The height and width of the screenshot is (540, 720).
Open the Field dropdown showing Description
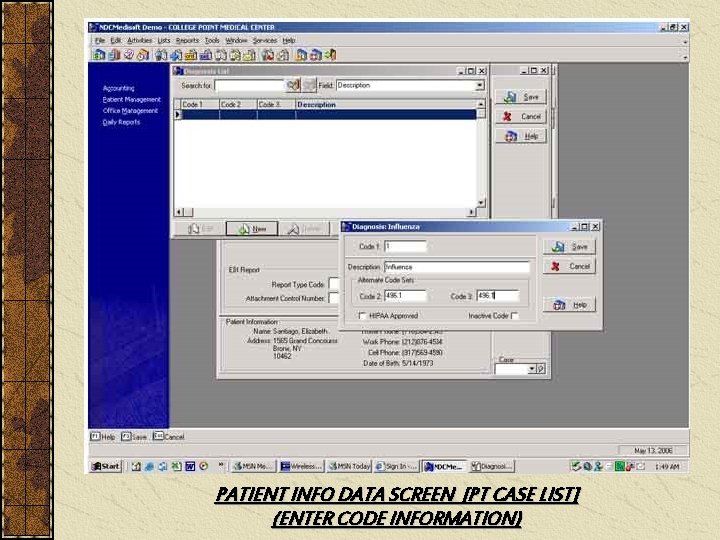click(479, 85)
